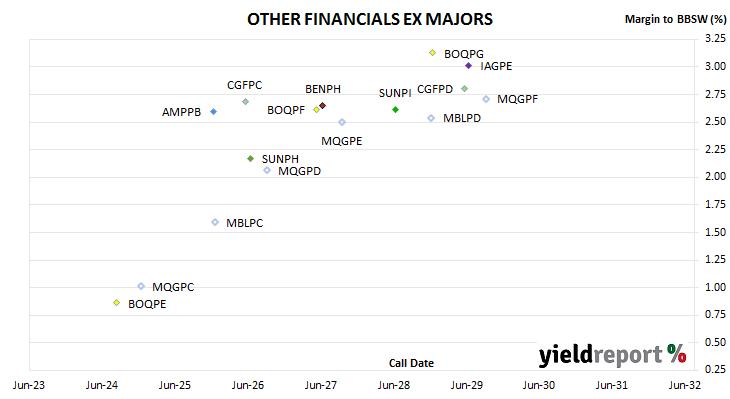Viewport: 730px width, 399px height.
Task: Select the chart title Other Financials Ex Majors
Action: (x=370, y=19)
